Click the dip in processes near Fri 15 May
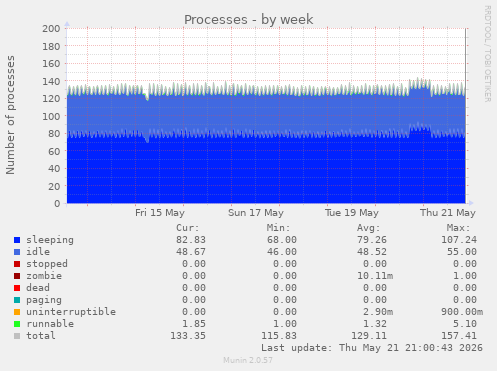497x371 pixels. pos(147,97)
